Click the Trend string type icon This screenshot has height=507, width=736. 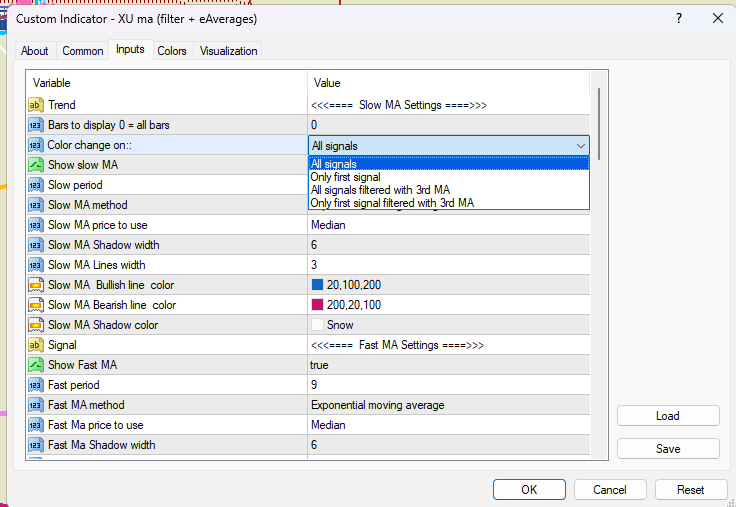(35, 105)
